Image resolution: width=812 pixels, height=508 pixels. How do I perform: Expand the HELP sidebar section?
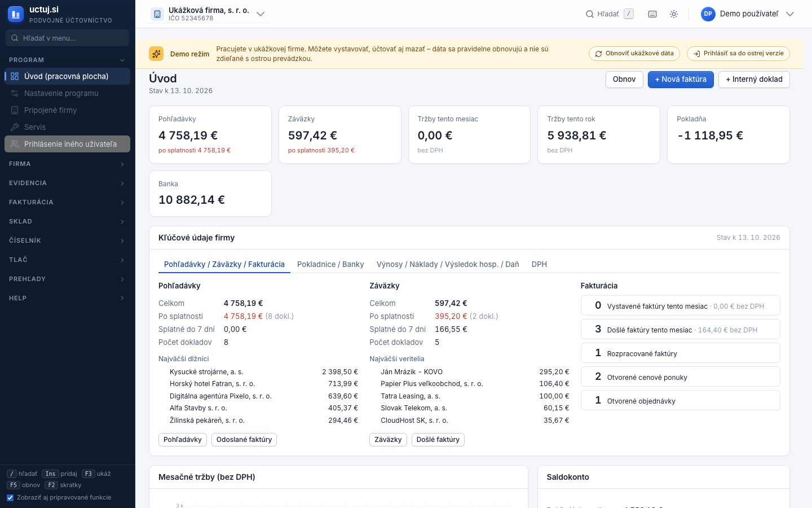coord(68,298)
